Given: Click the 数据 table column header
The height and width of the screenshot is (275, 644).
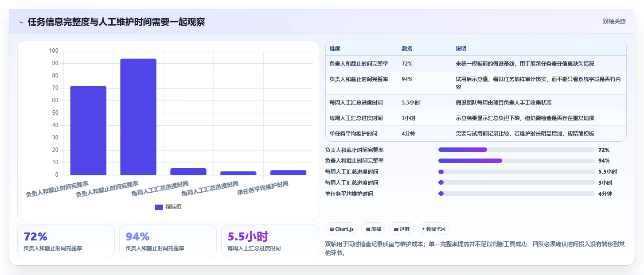Looking at the screenshot, I should click(407, 49).
